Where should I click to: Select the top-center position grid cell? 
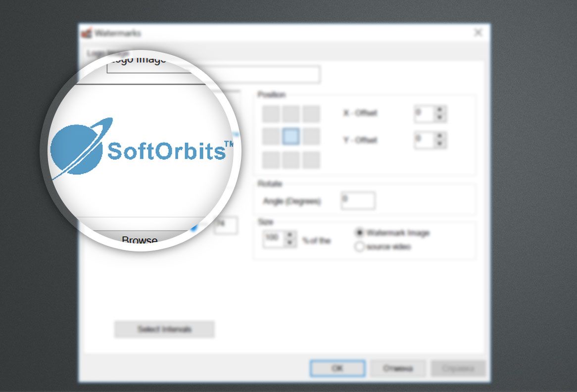tap(291, 114)
